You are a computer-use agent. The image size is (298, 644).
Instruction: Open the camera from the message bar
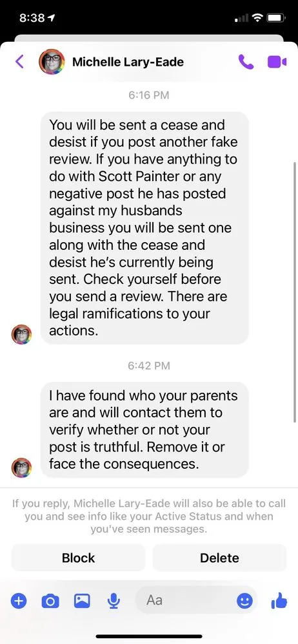(50, 601)
